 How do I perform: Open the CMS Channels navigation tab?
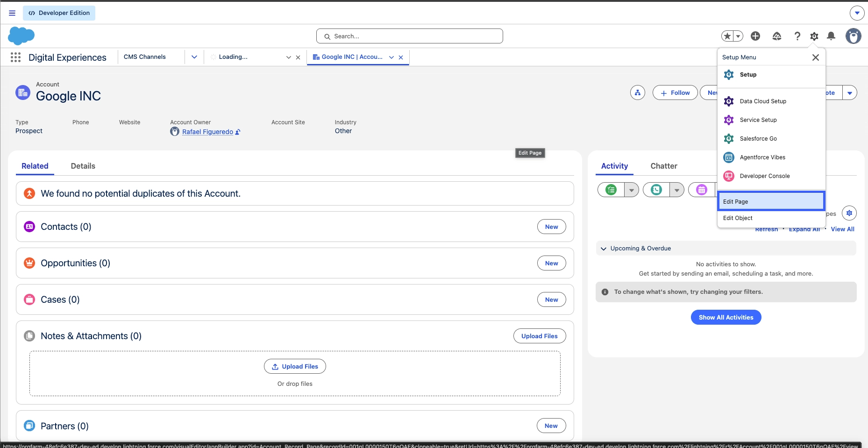coord(145,57)
